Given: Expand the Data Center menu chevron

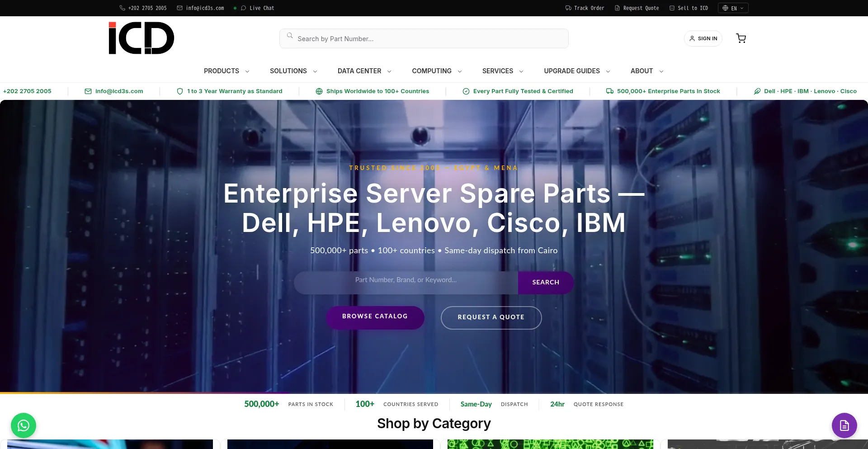Looking at the screenshot, I should [389, 71].
